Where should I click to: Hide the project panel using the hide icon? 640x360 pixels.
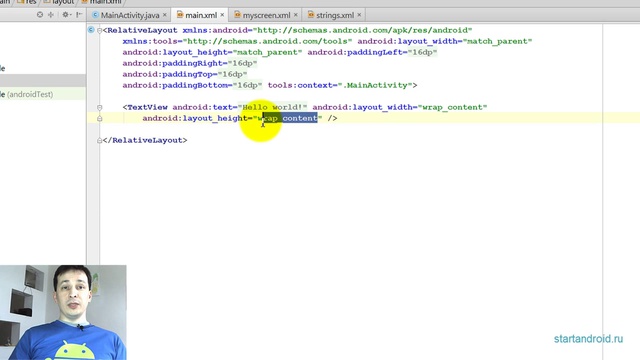(x=79, y=15)
